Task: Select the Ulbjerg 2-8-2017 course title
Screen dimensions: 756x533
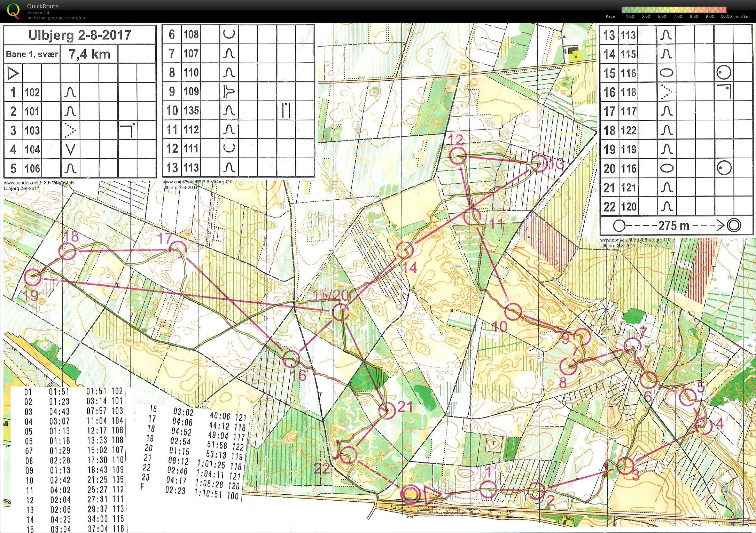Action: [80, 35]
